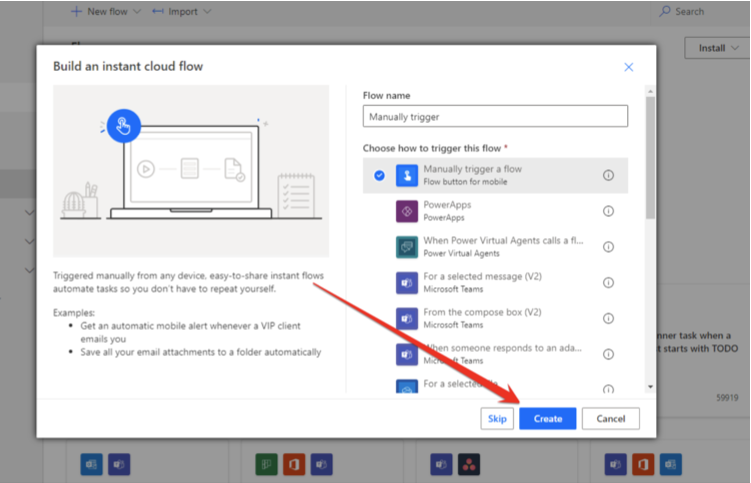Viewport: 751px width, 483px height.
Task: Open info for For a selected message (V2)
Action: point(608,283)
